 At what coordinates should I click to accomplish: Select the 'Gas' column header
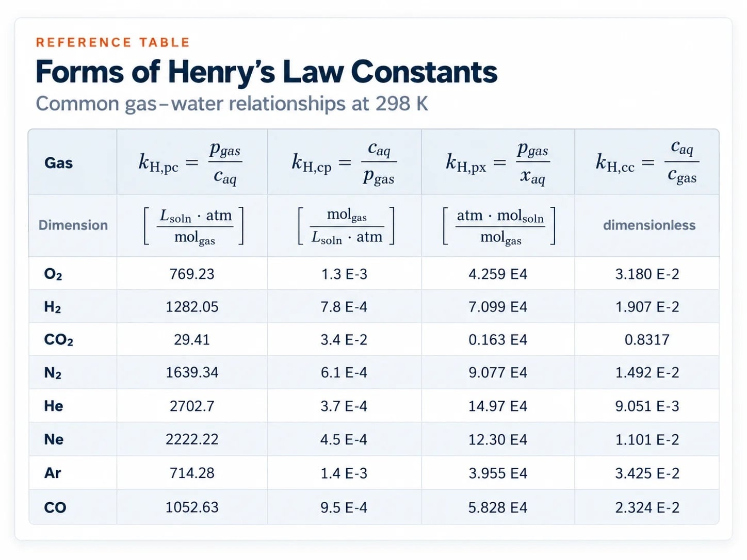tap(58, 163)
